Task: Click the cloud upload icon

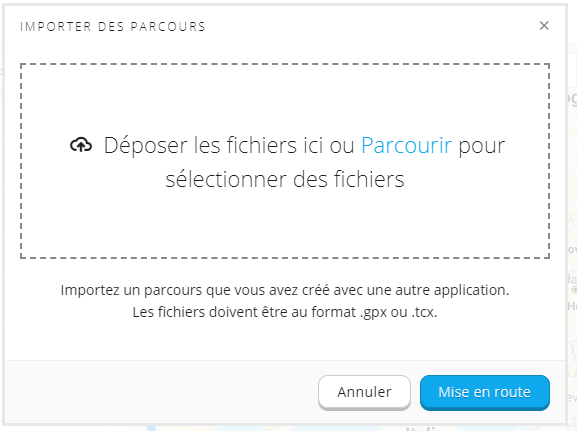Action: [81, 145]
